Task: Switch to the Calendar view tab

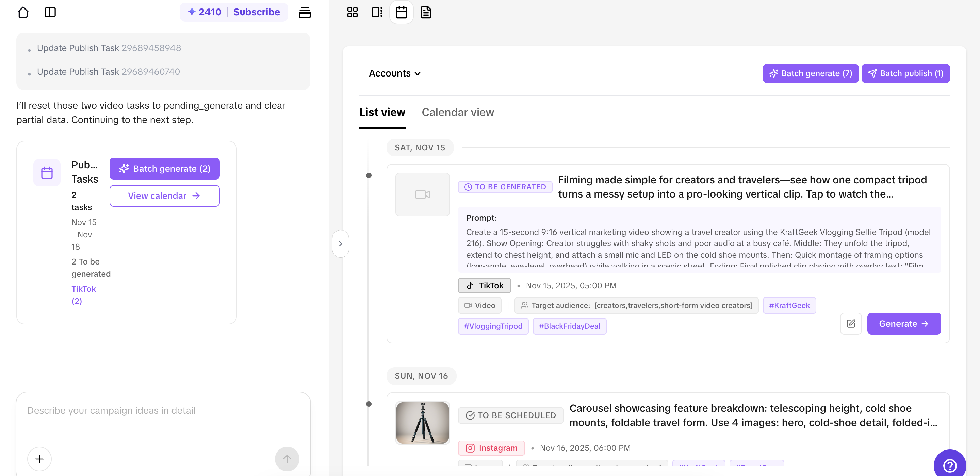Action: point(458,112)
